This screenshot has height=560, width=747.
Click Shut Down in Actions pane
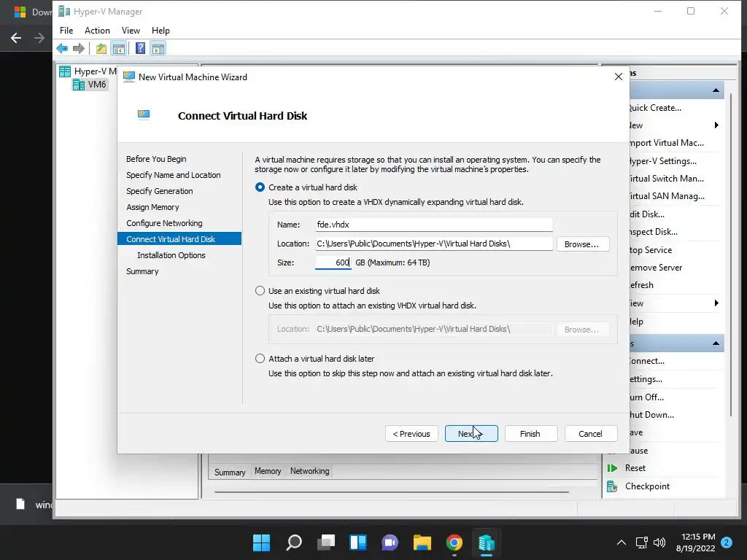tap(651, 415)
